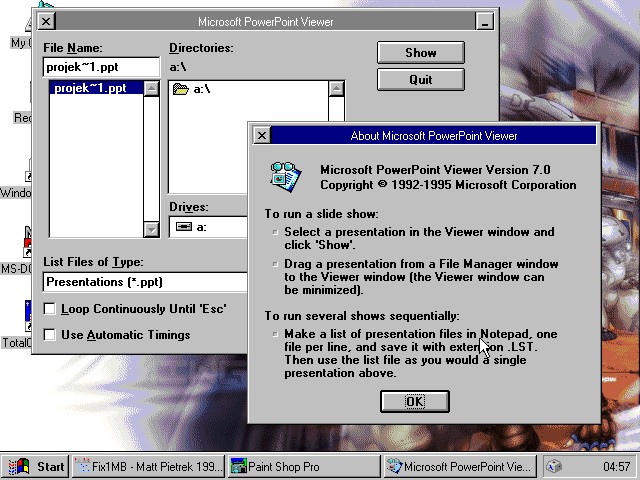Screen dimensions: 640x480
Task: Minimize the Microsoft PowerPoint Viewer window
Action: coord(484,21)
